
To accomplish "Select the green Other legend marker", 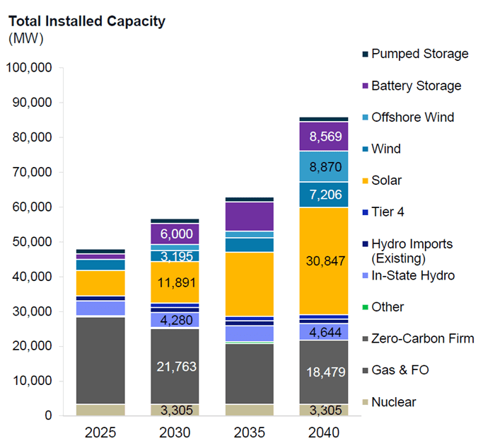I will tap(365, 307).
